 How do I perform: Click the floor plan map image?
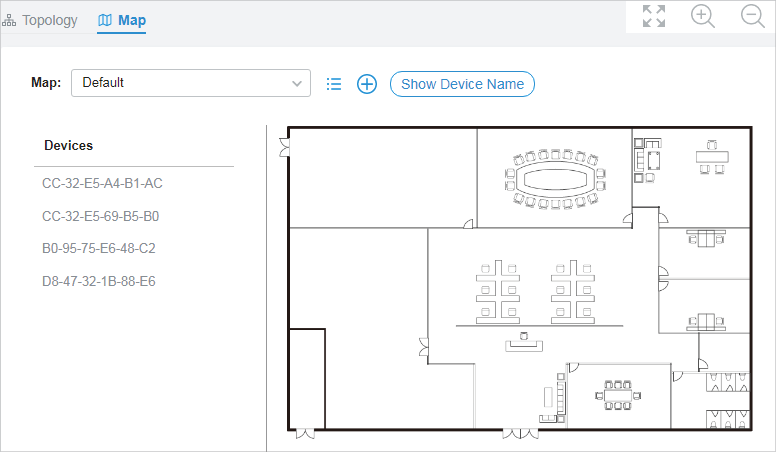point(516,282)
